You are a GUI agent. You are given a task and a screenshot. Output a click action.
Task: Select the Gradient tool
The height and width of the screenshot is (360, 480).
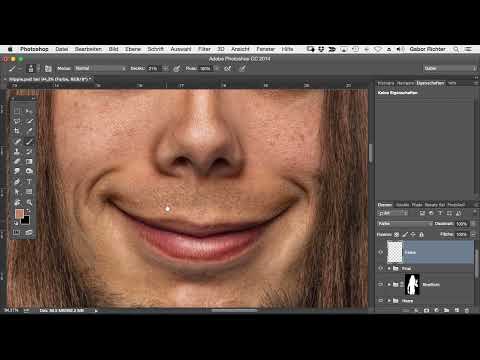29,161
